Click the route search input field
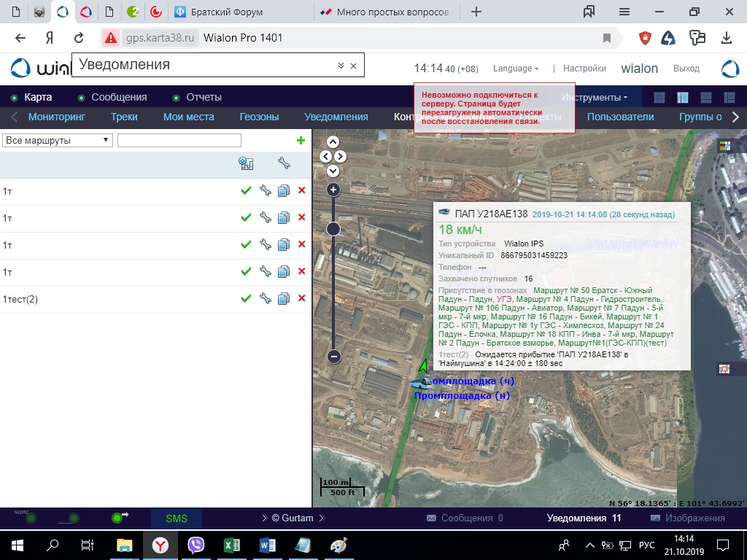747x560 pixels. tap(179, 140)
